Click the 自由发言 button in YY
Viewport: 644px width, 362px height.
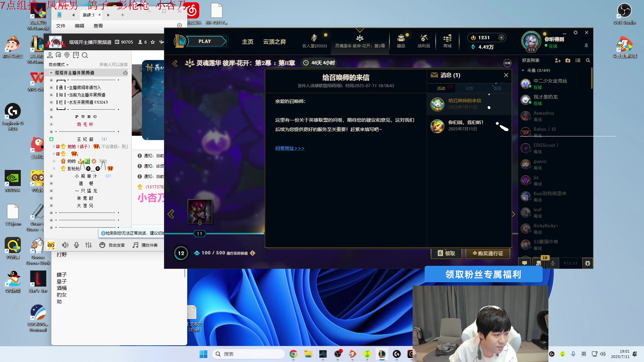point(112,245)
